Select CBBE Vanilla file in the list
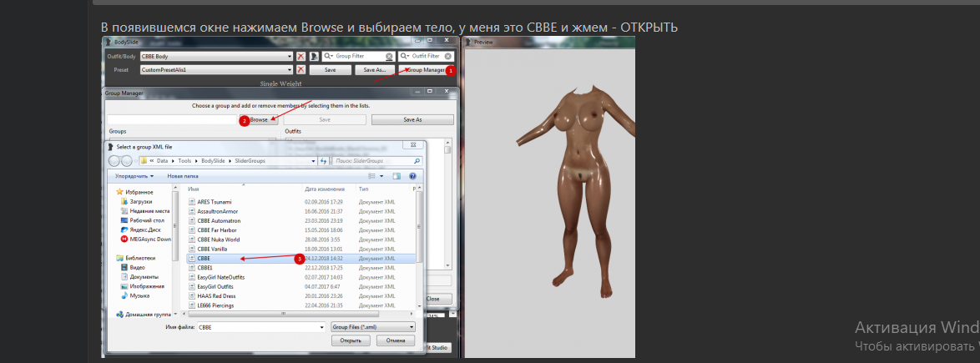Viewport: 980px width, 363px height. coord(212,249)
